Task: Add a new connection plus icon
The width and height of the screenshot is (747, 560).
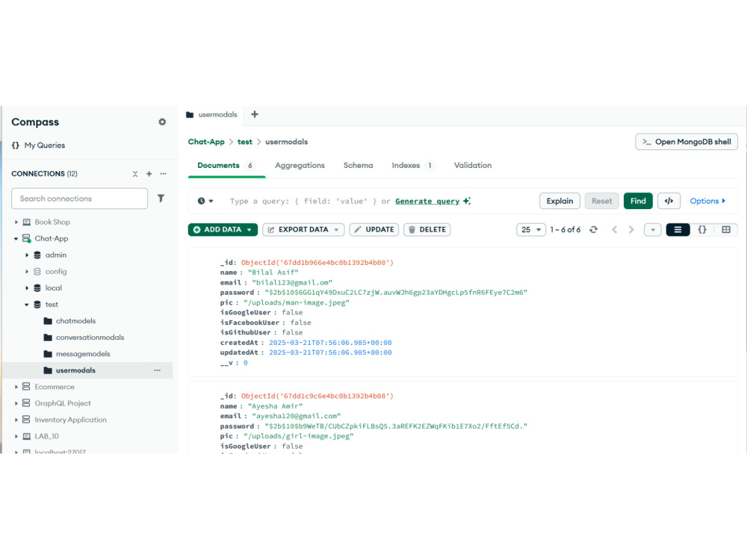Action: click(x=149, y=174)
